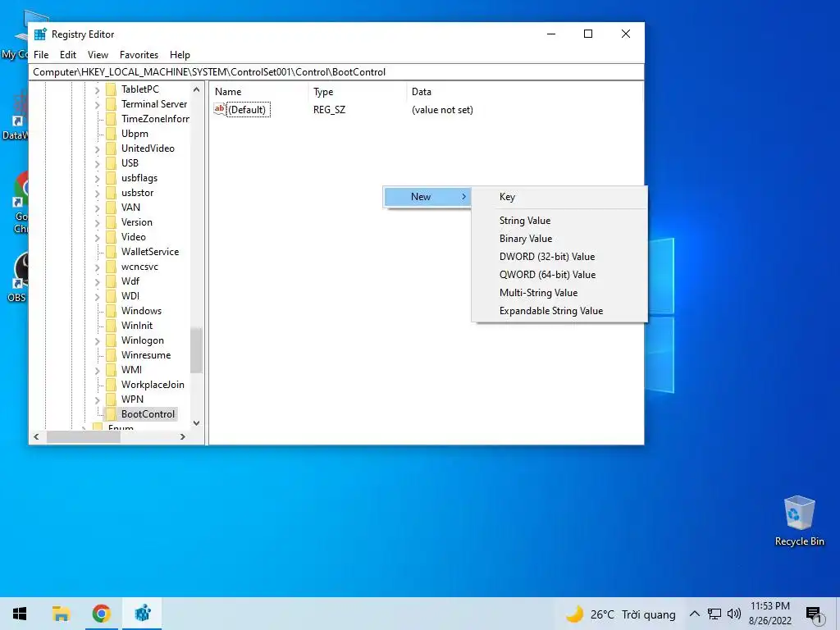
Task: Click the tree horizontal scroll right arrow
Action: (x=183, y=437)
